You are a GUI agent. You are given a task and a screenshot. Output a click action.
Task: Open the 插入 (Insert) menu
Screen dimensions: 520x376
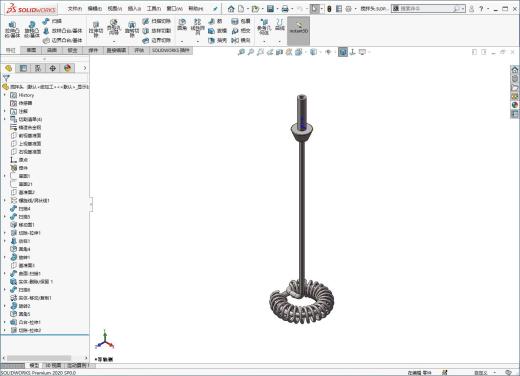coord(134,9)
